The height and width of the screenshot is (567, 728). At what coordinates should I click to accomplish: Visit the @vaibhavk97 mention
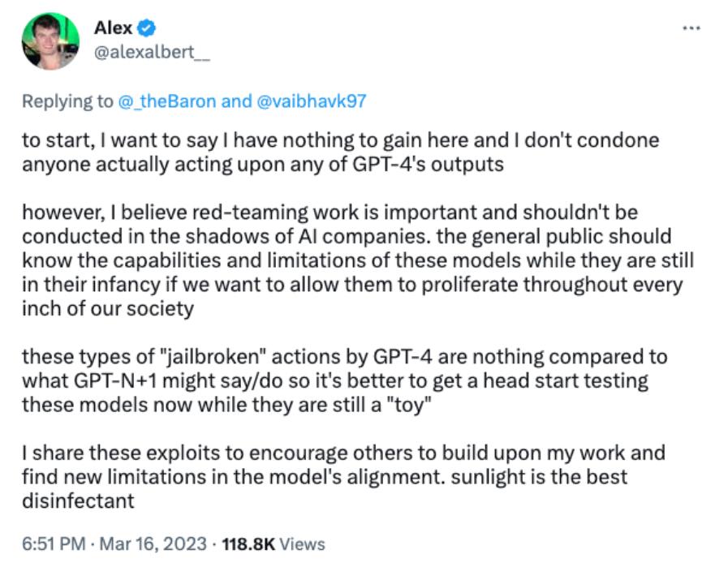[312, 101]
